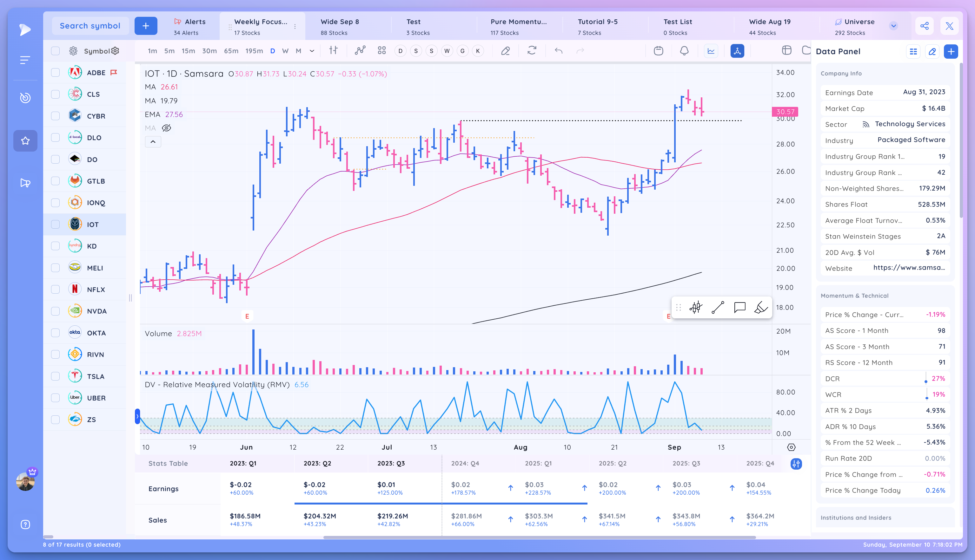This screenshot has width=975, height=560.
Task: Switch to Pure Momentum watchlist tab
Action: [x=519, y=27]
